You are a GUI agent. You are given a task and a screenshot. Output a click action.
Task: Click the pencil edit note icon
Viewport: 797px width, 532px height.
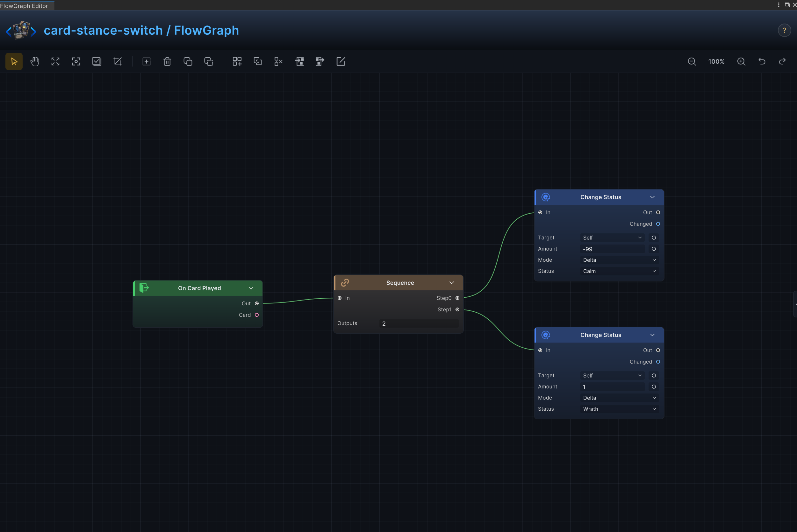341,61
